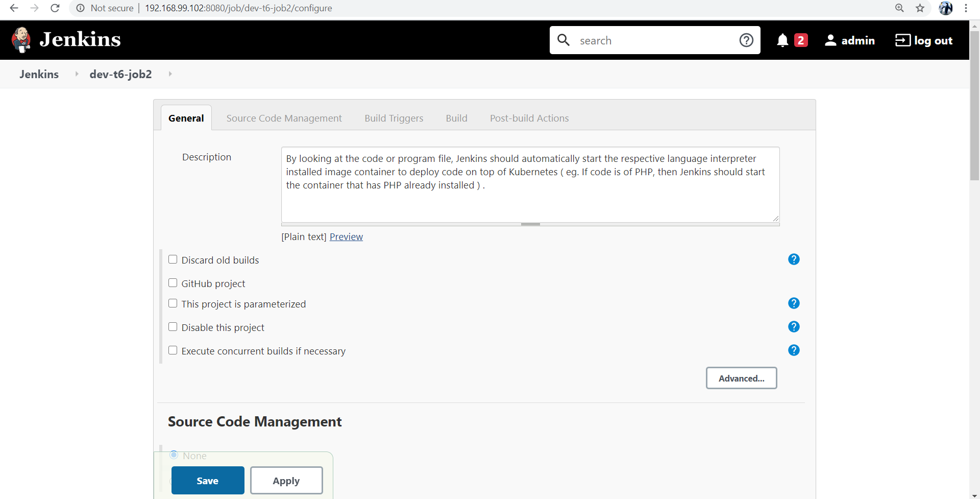Click the admin user icon
Image resolution: width=980 pixels, height=499 pixels.
coord(831,40)
